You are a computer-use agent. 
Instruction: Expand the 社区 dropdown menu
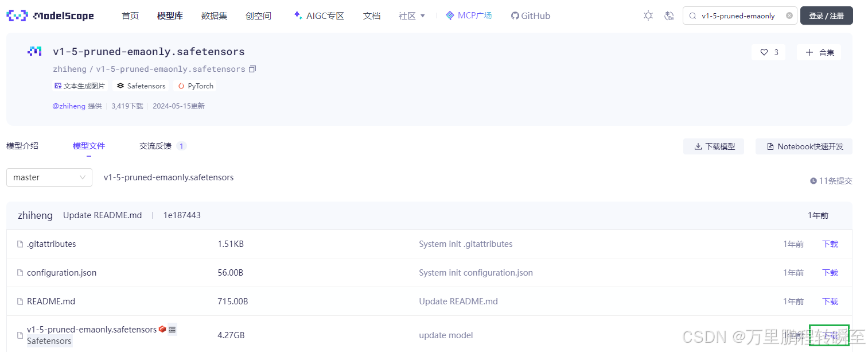[x=412, y=16]
